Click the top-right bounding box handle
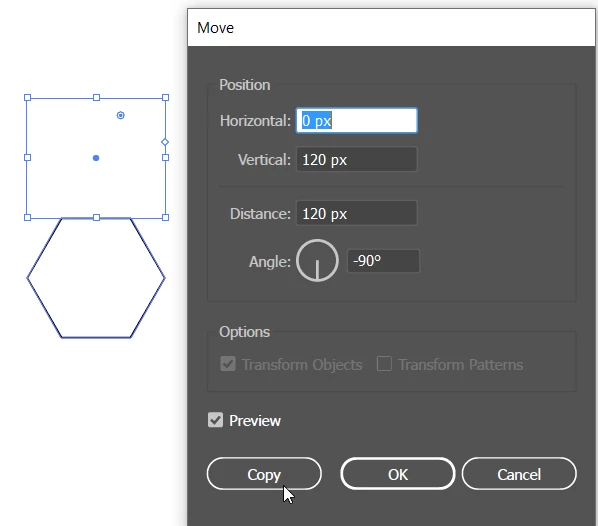The image size is (598, 526). (x=166, y=98)
